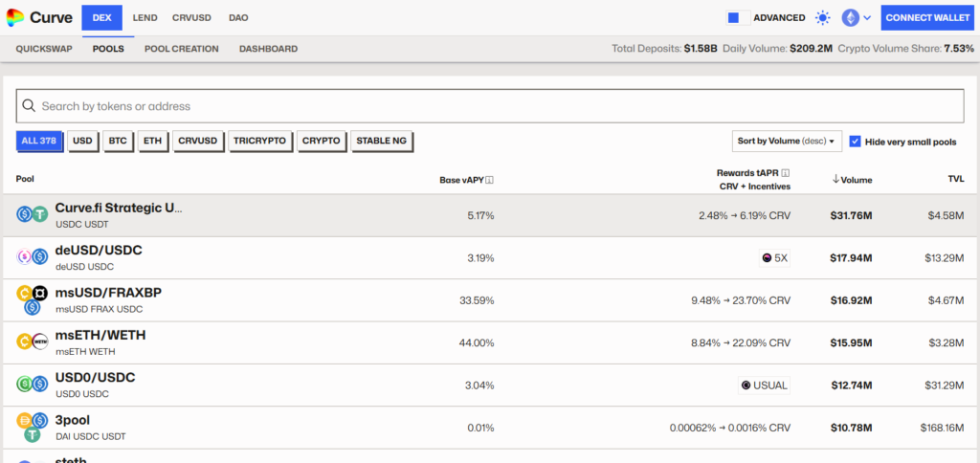Click the 44.00% base vAPY value

pyautogui.click(x=477, y=343)
